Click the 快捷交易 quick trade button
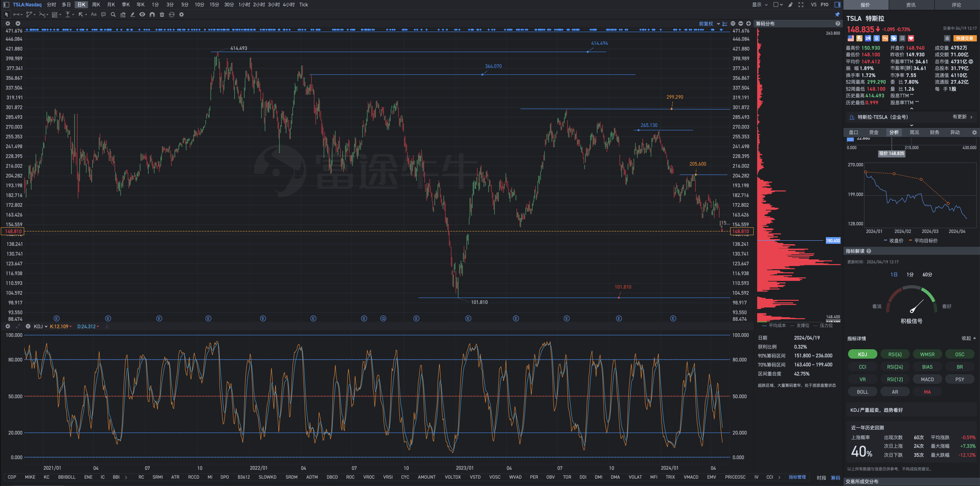The width and height of the screenshot is (980, 486). pos(965,38)
